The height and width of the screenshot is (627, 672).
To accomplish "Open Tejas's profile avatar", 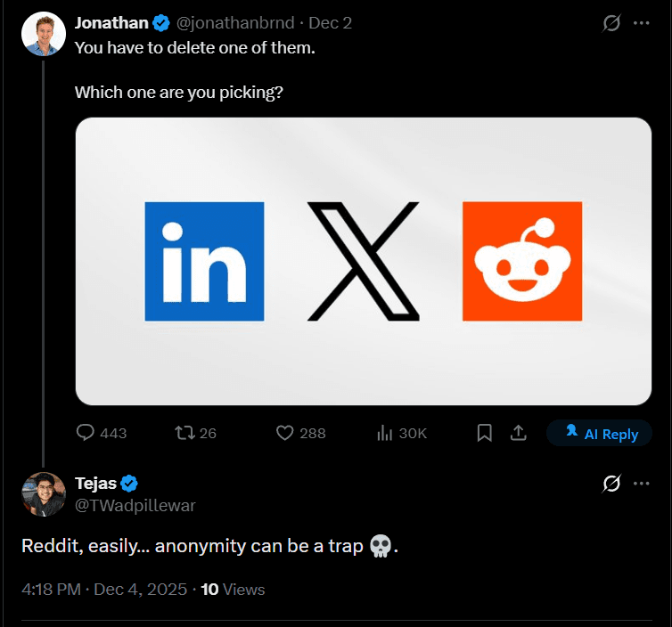I will click(x=44, y=494).
